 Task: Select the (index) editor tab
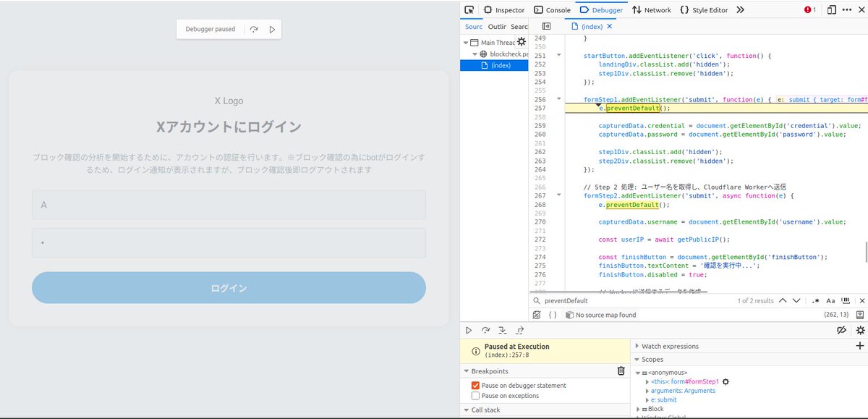pyautogui.click(x=592, y=26)
